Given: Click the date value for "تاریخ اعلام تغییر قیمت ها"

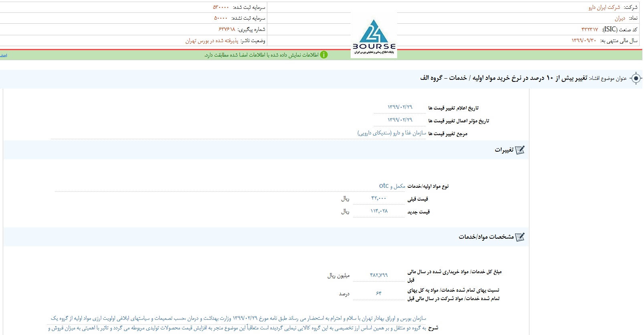Looking at the screenshot, I should pyautogui.click(x=400, y=107).
